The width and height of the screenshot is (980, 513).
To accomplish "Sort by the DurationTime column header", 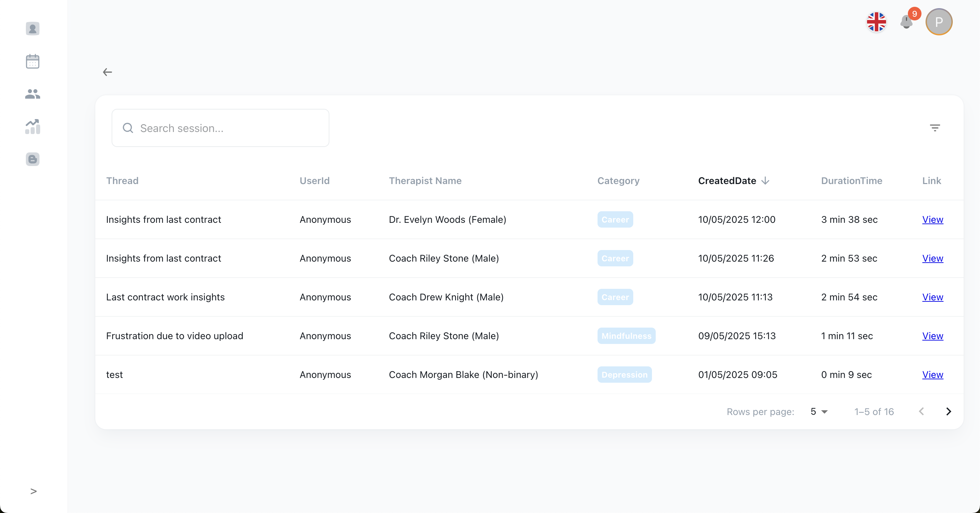I will [851, 181].
